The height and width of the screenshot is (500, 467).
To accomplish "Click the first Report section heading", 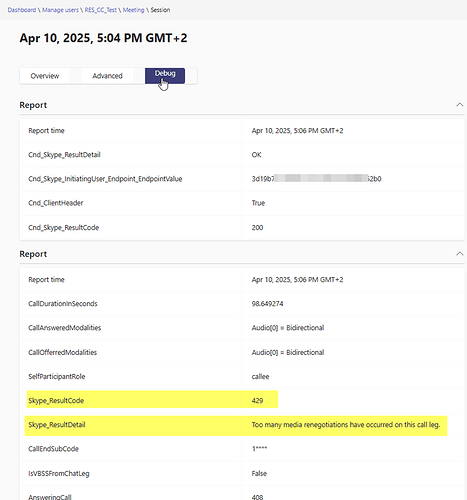I will click(33, 105).
